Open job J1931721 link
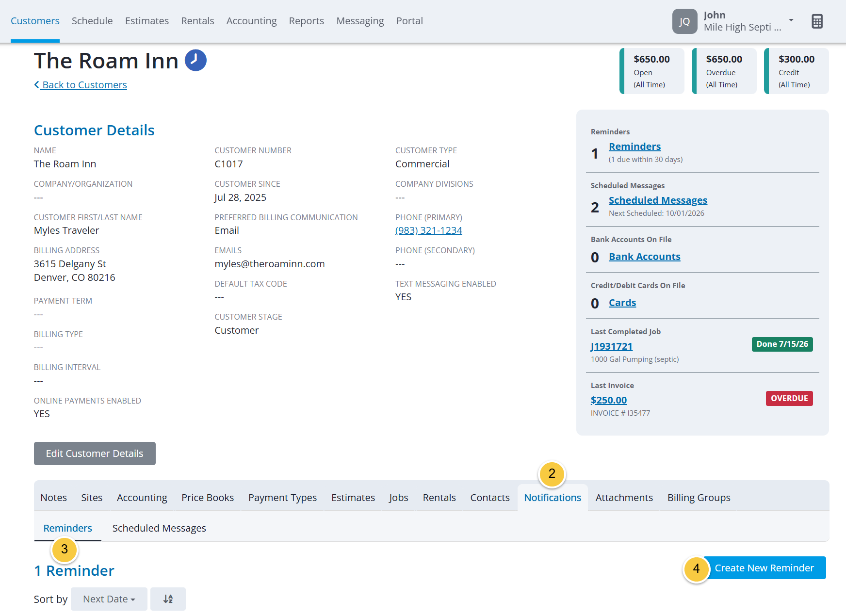The height and width of the screenshot is (616, 846). pos(612,346)
